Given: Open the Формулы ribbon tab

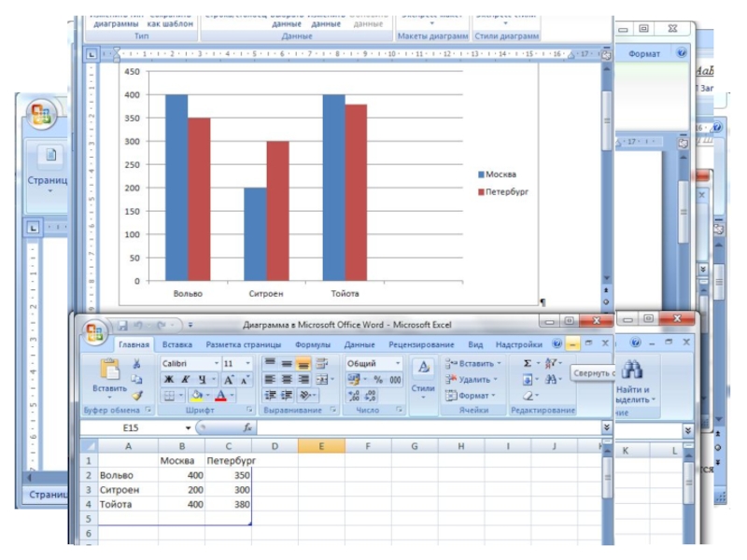Looking at the screenshot, I should 313,344.
